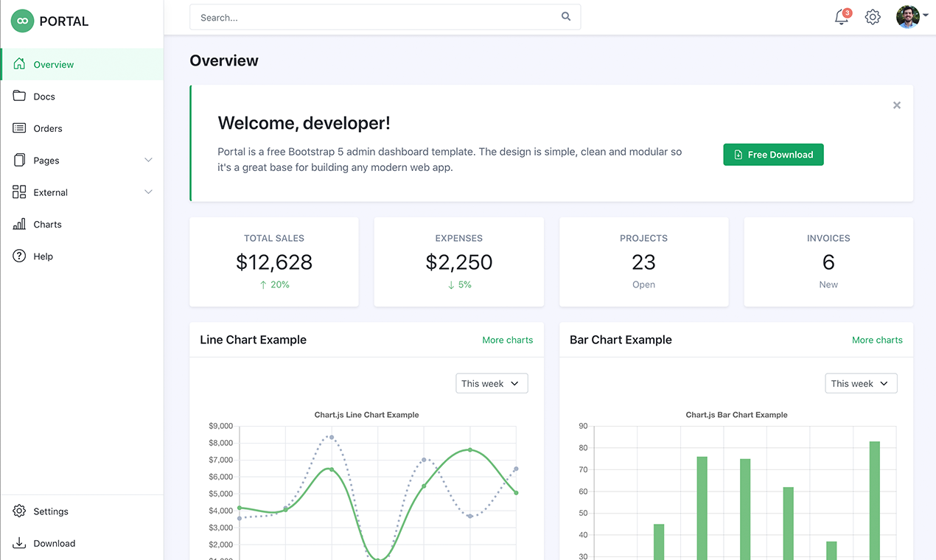
Task: Click the notifications bell icon
Action: pos(841,17)
